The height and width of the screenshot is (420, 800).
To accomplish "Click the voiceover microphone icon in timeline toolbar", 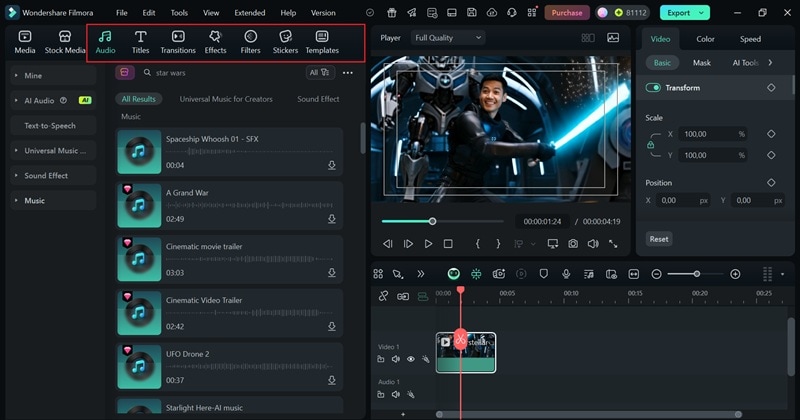I will click(566, 274).
